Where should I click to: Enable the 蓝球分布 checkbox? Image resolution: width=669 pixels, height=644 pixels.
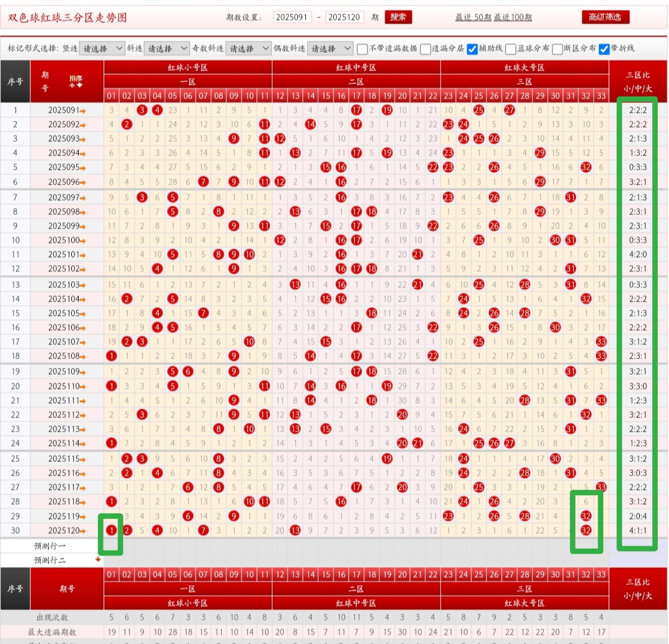(510, 49)
